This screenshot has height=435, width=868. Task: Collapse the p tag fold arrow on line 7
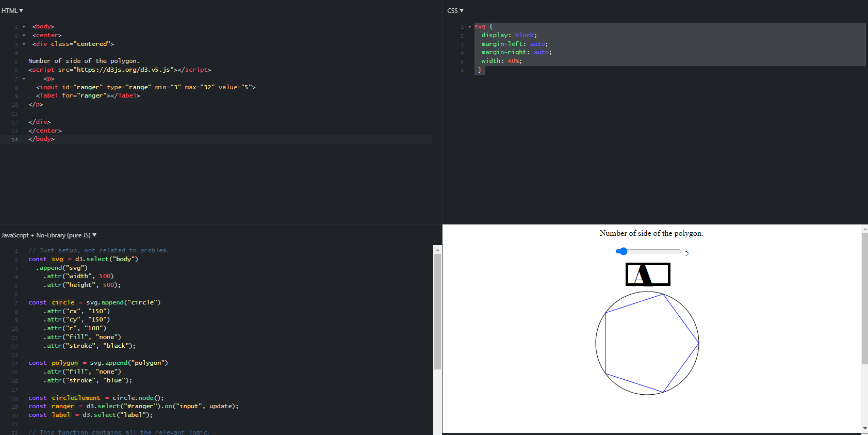tap(24, 79)
